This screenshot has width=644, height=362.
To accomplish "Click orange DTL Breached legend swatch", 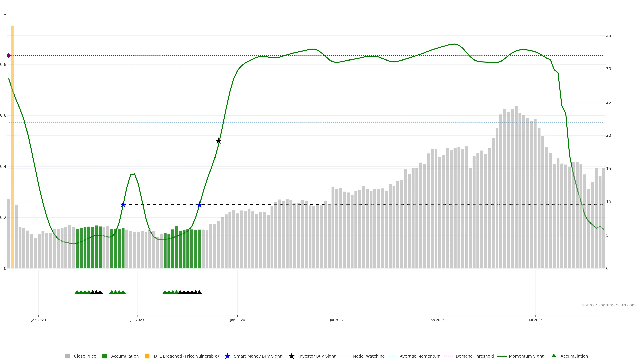I will click(x=147, y=356).
